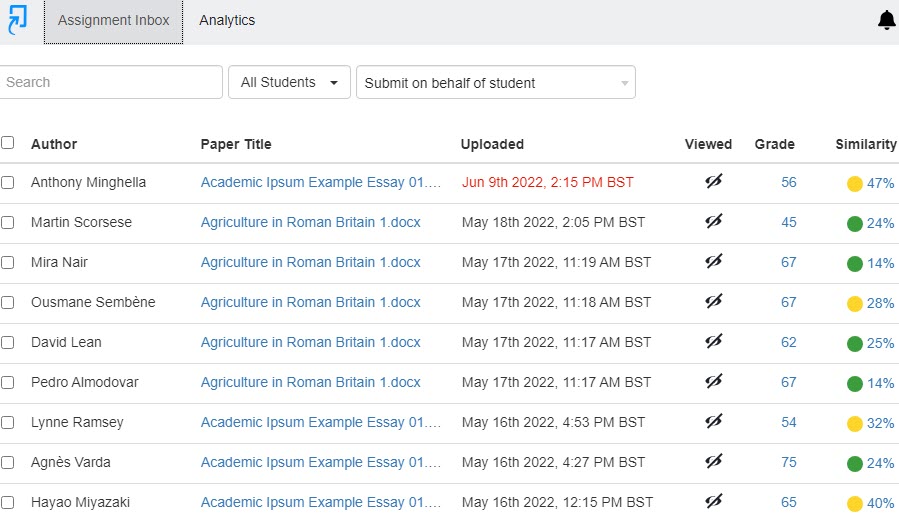The image size is (899, 518).
Task: Open Anthony Minghella's yellow 47% similarity score
Action: (870, 183)
